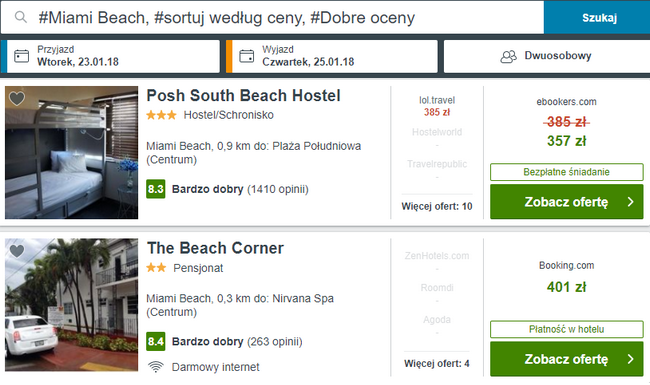Click the search magnifier icon
This screenshot has width=650, height=385.
tap(21, 17)
